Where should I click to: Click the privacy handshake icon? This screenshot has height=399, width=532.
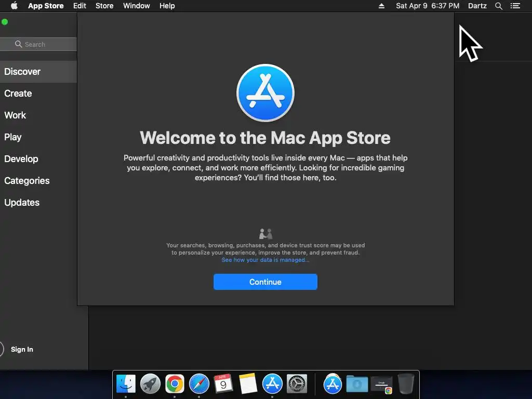click(x=265, y=234)
